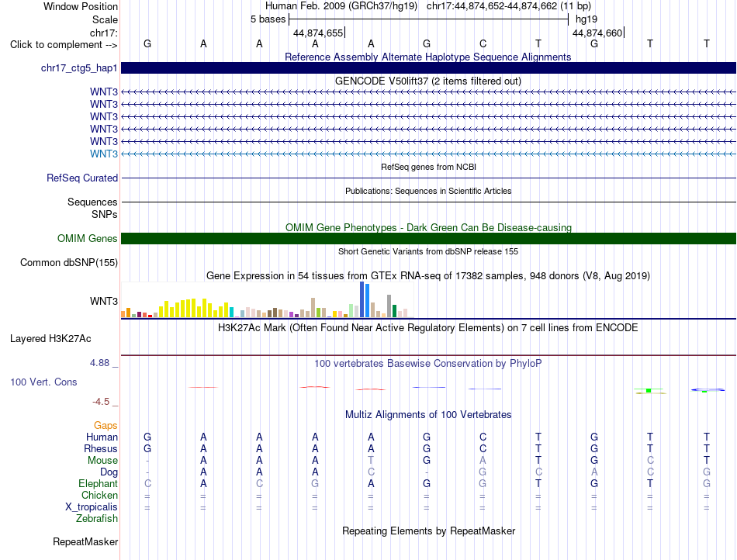Open the RefSeq genes from NCBI title
This screenshot has height=560, width=737.
point(428,167)
